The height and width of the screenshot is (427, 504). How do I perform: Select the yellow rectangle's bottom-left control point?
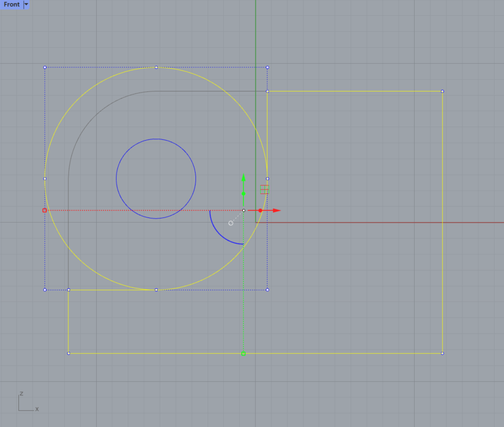(x=68, y=353)
